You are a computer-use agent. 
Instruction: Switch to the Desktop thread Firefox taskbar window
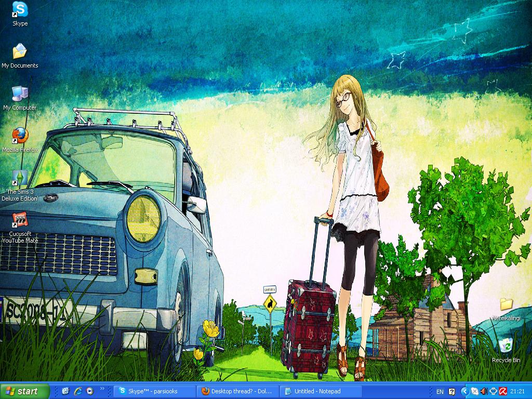click(x=238, y=391)
